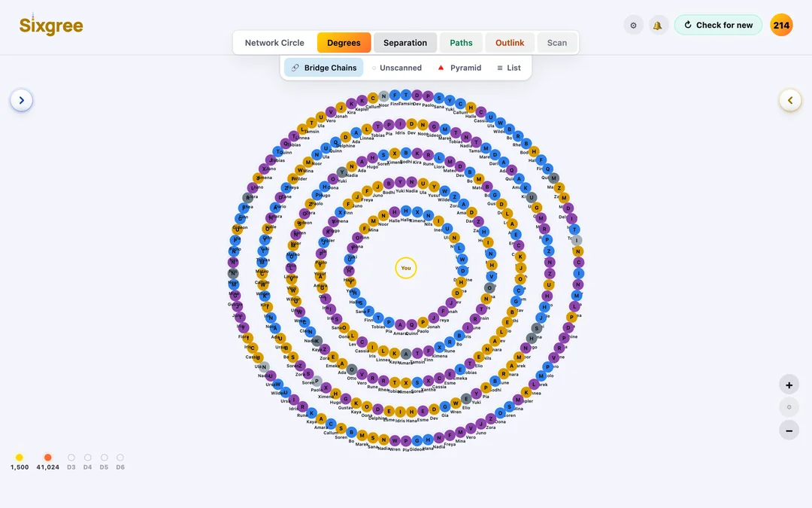Click the Check for new button
Screen dimensions: 812x508
[x=718, y=25]
